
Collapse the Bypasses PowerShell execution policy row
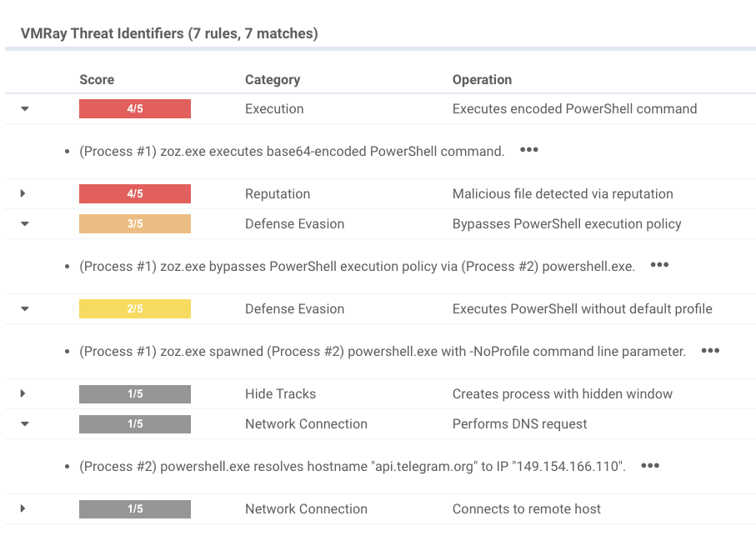click(x=24, y=223)
